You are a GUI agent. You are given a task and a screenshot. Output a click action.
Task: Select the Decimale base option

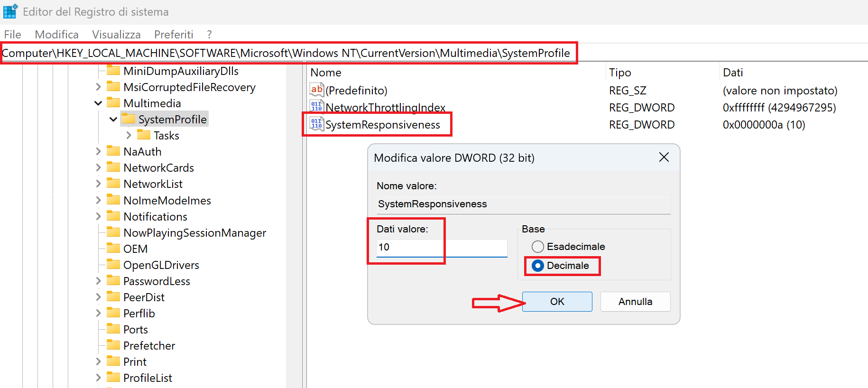coord(560,266)
